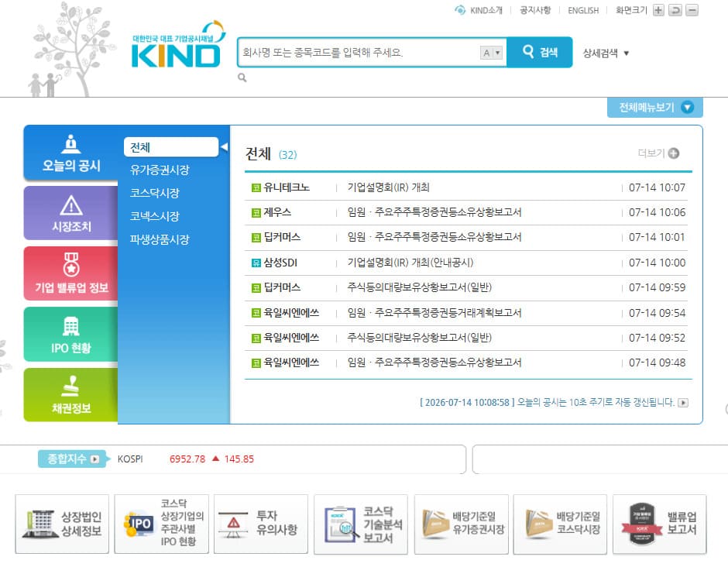Click the blue 검색 search button
This screenshot has width=728, height=567.
[540, 52]
